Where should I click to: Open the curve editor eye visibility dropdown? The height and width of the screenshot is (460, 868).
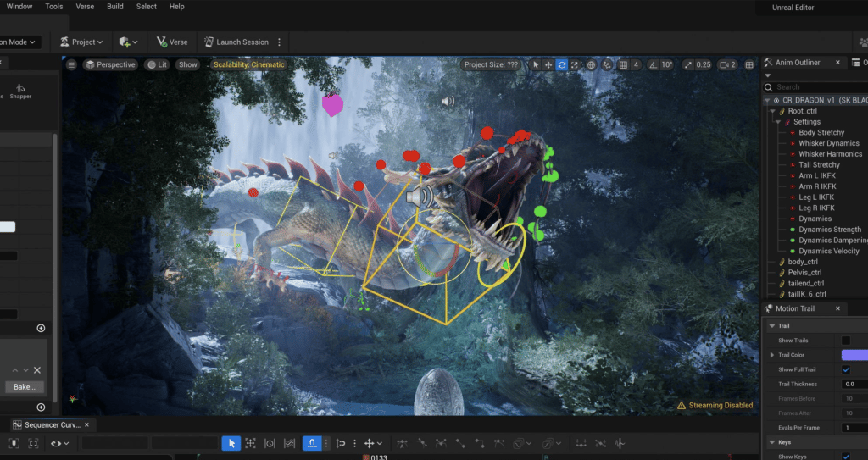coord(59,443)
